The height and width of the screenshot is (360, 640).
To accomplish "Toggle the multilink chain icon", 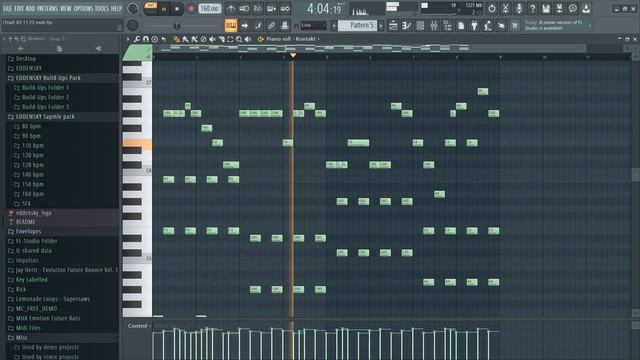I will [x=271, y=26].
